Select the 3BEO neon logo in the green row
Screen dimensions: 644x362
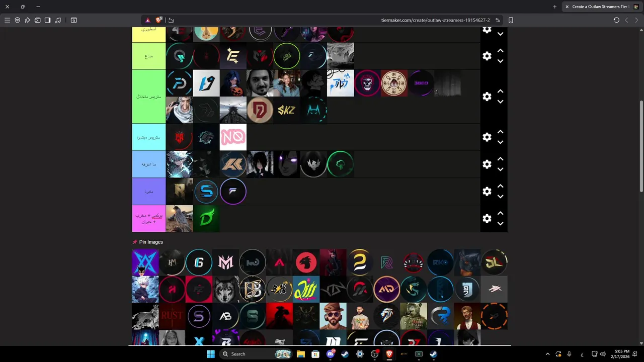tap(421, 83)
